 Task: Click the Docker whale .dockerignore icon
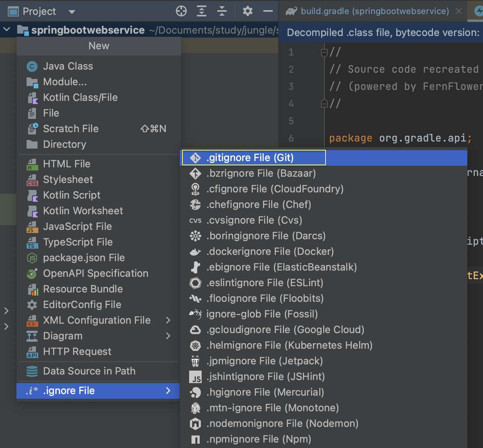click(195, 252)
